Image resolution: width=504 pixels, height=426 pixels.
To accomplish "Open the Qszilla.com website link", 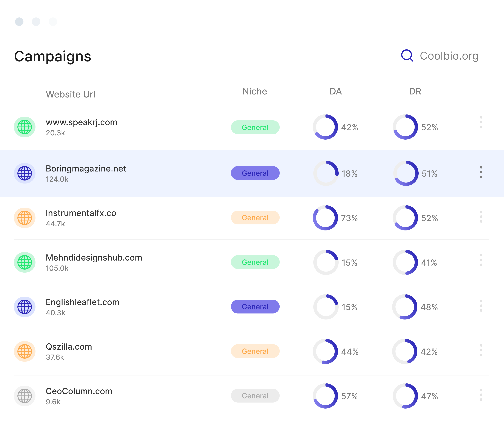I will pyautogui.click(x=69, y=347).
